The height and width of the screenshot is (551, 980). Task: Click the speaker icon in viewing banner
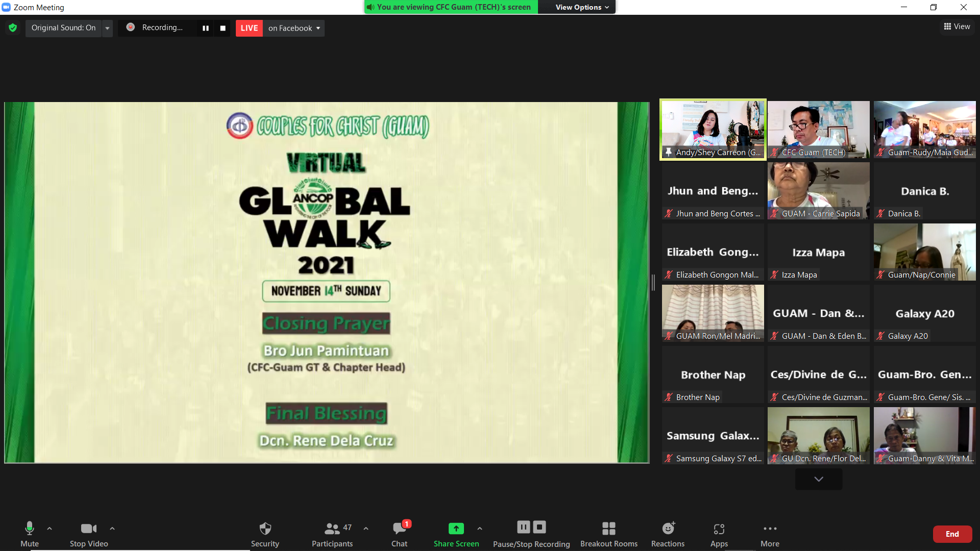[371, 7]
